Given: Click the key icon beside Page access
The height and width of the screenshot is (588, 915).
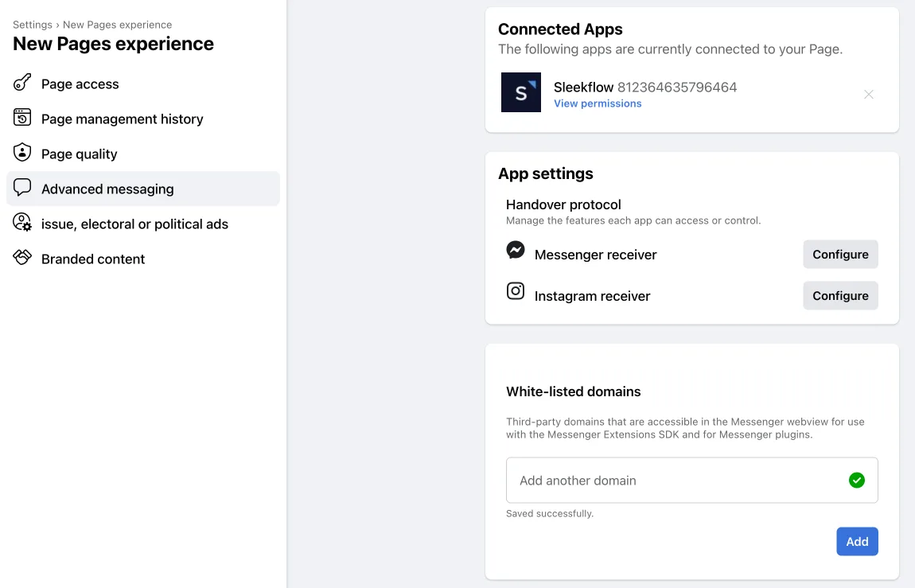Looking at the screenshot, I should (x=22, y=83).
